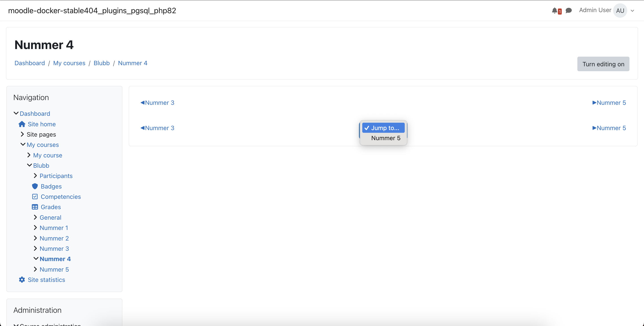Click the Admin User name text
The width and height of the screenshot is (644, 326).
595,10
